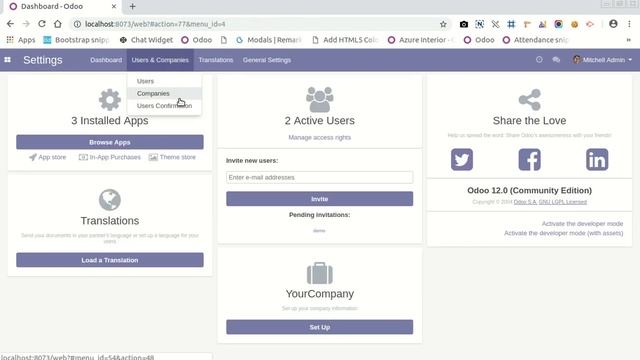Click Activate the developer mode (with assets)

point(564,233)
